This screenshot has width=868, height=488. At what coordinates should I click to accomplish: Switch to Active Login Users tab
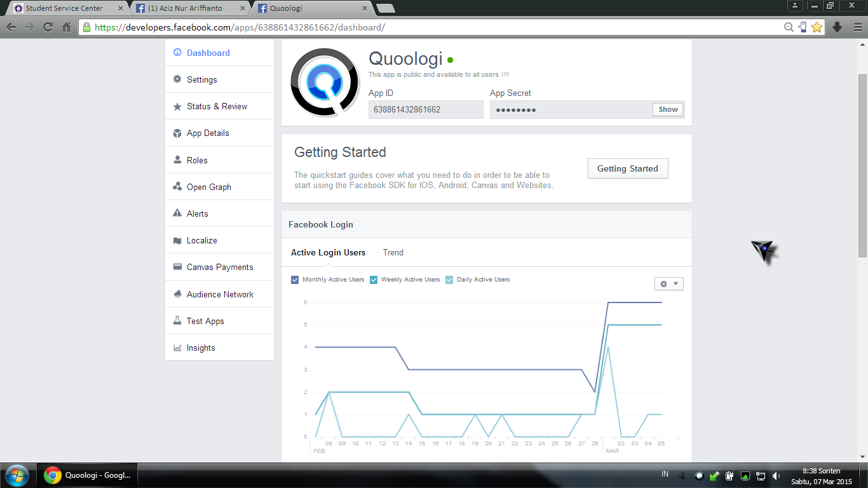328,252
